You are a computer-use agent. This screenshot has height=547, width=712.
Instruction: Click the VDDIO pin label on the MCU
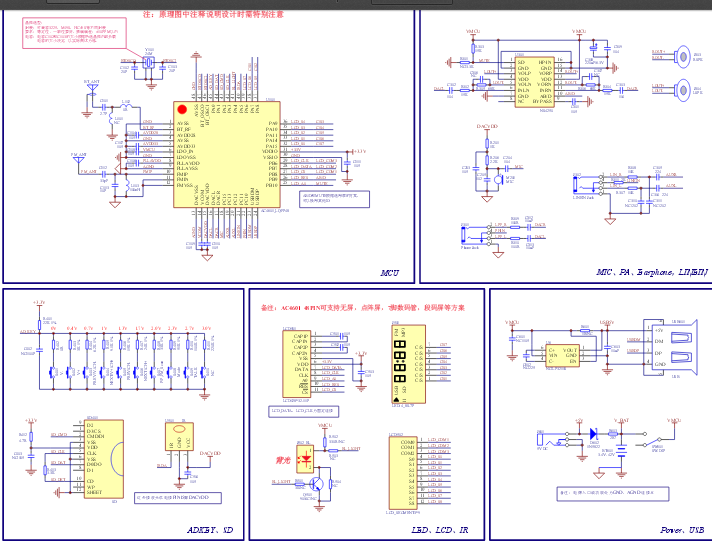(270, 152)
